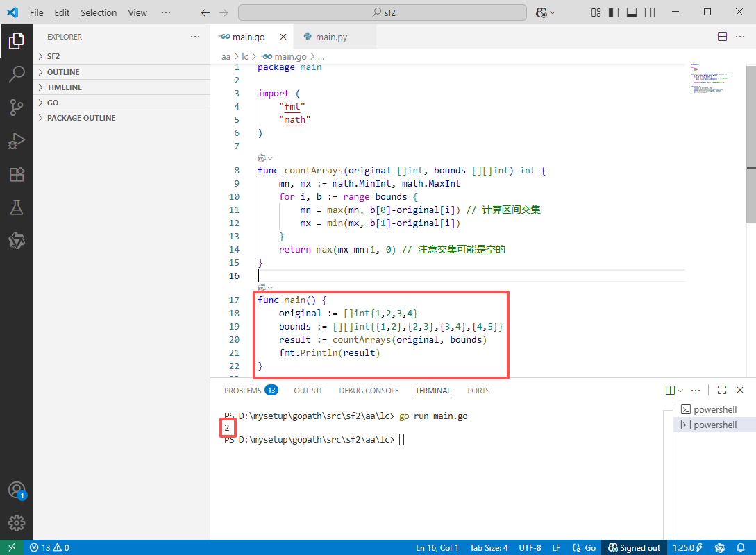Screen dimensions: 756x555
Task: Expand the GO section
Action: click(x=122, y=103)
